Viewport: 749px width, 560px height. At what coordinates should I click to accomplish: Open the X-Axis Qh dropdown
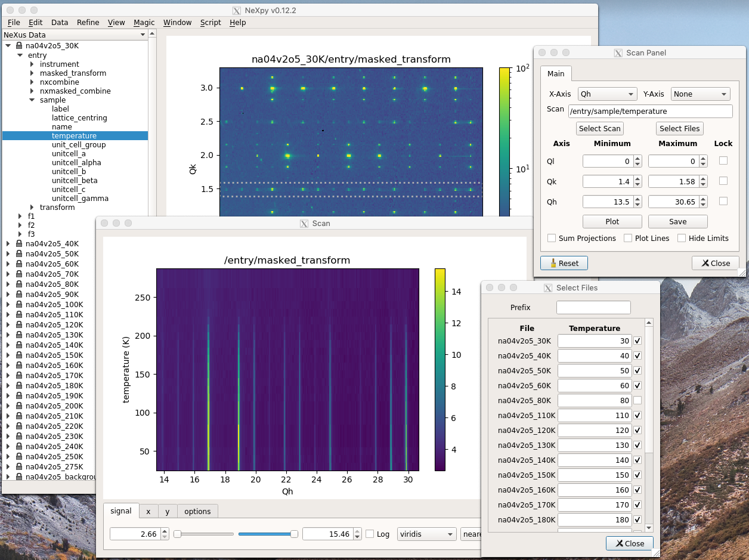tap(608, 94)
